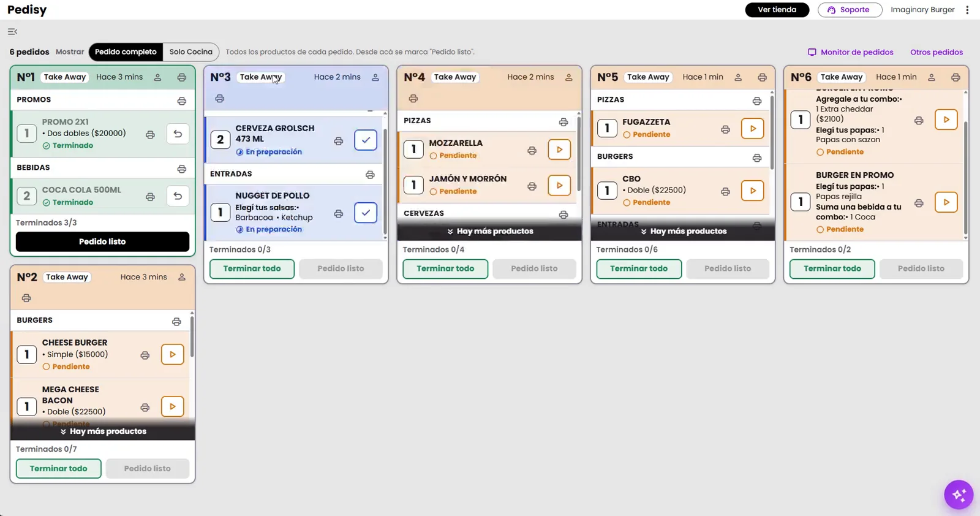
Task: Click Terminar todo for order N°3
Action: tap(252, 268)
